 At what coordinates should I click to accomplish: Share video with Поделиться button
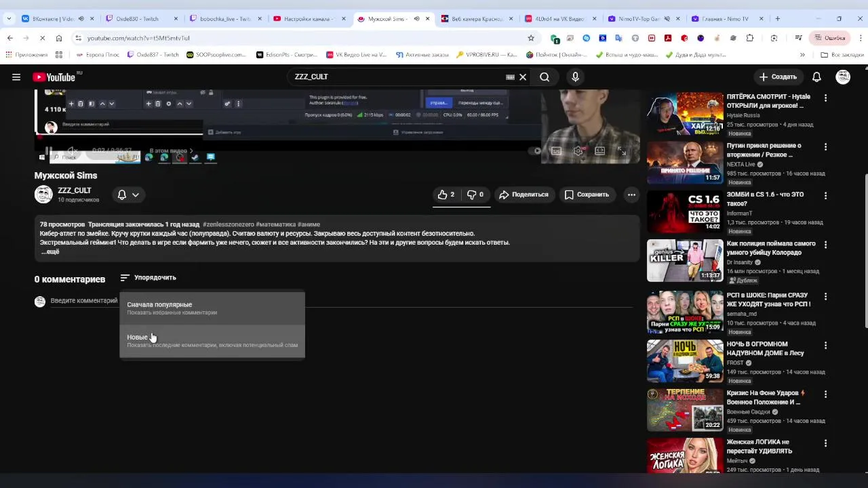click(x=524, y=195)
